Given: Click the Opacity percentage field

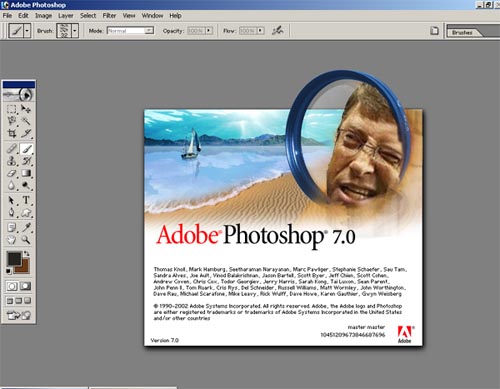Looking at the screenshot, I should click(x=196, y=31).
